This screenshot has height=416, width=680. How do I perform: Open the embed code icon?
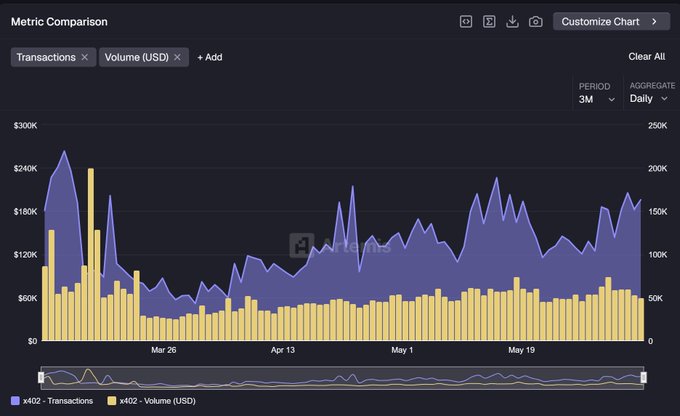(466, 21)
